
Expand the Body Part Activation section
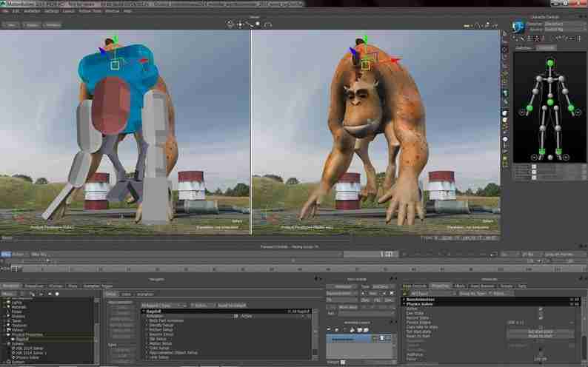point(147,321)
